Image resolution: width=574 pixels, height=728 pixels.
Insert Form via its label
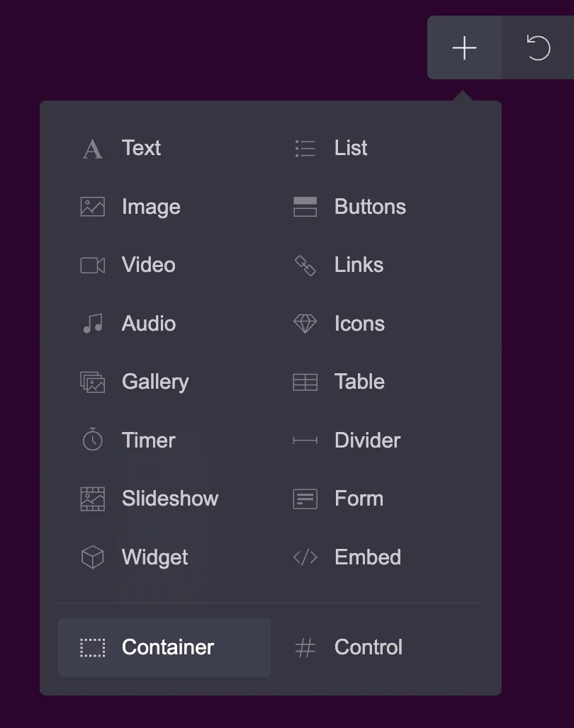[x=359, y=499]
